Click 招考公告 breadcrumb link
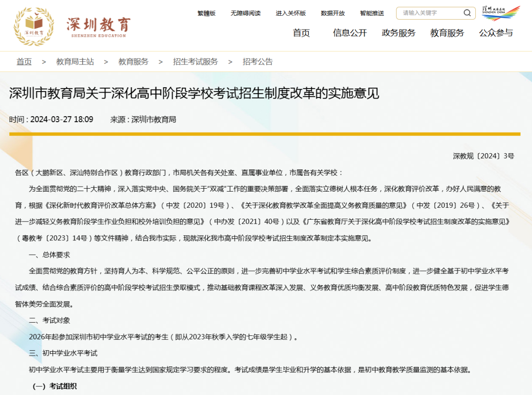 pos(258,62)
